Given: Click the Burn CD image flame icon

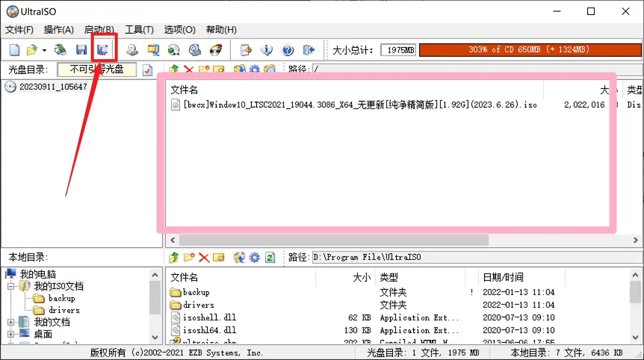Looking at the screenshot, I should click(216, 50).
